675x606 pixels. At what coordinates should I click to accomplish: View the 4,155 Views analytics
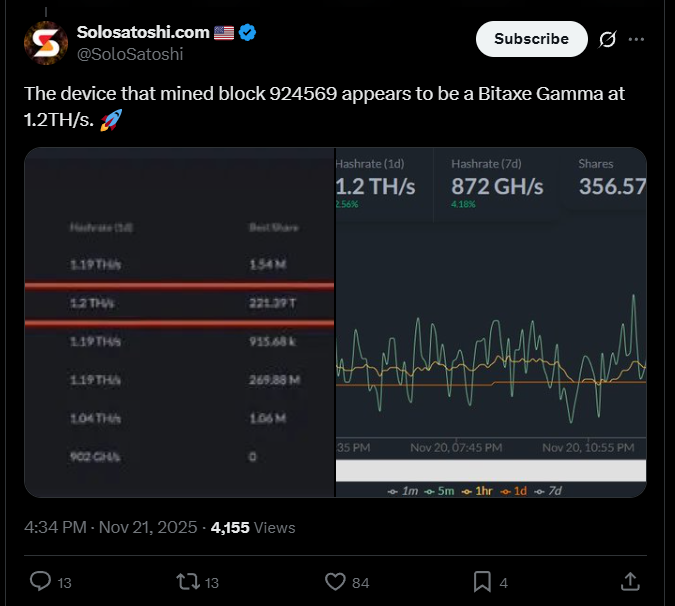[x=253, y=527]
